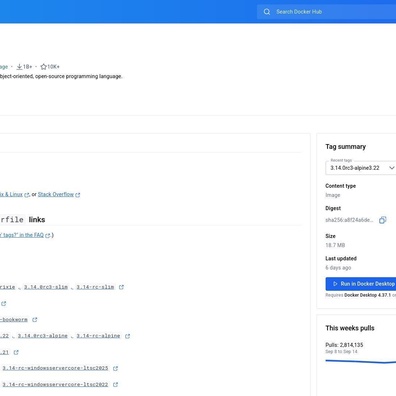Click external-link icon after Unix & Linux
396x396 pixels.
tap(27, 195)
